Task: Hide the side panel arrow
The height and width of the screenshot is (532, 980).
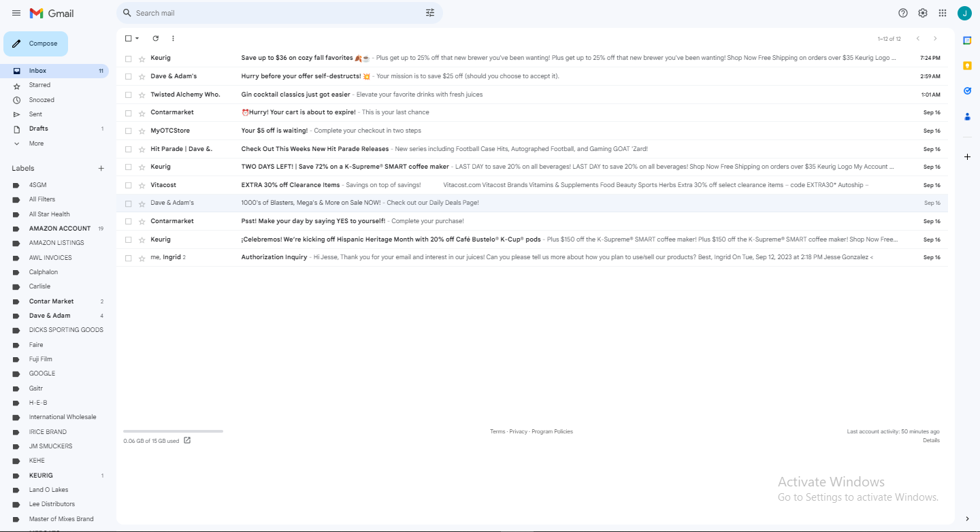Action: 967,519
